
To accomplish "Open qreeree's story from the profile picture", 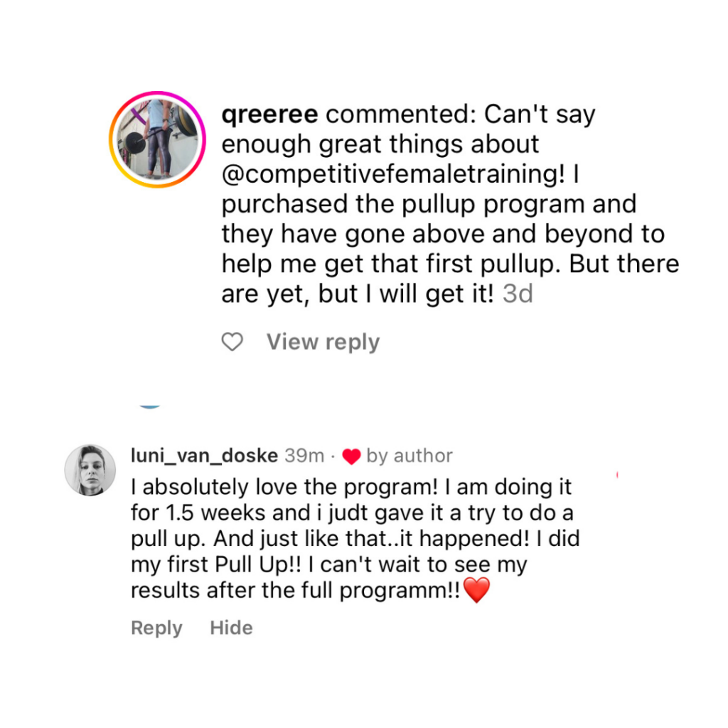I will [x=157, y=139].
